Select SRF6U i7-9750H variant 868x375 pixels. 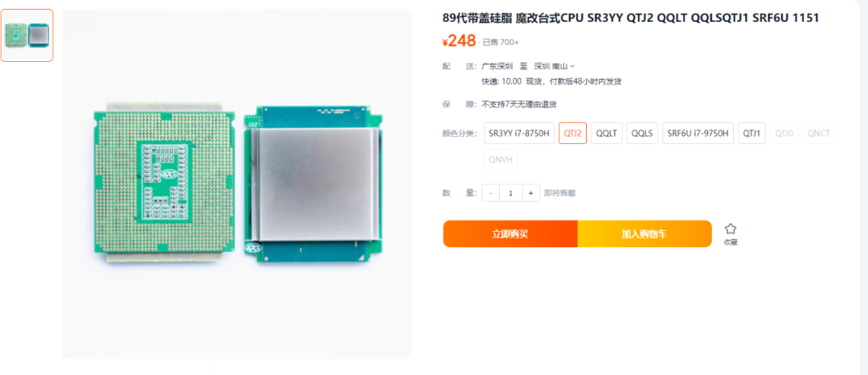(x=698, y=133)
